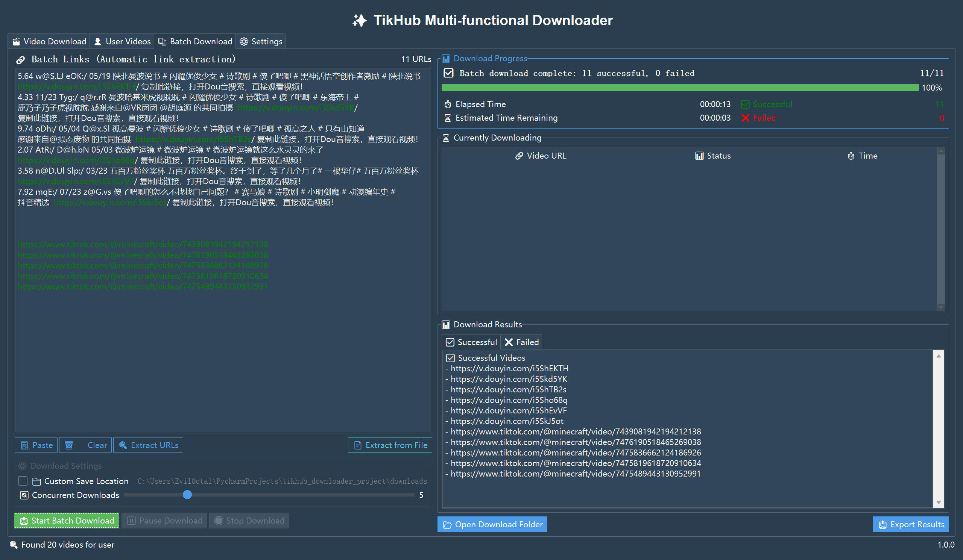This screenshot has width=963, height=560.
Task: Enable the Custom Save Location checkbox
Action: (23, 481)
